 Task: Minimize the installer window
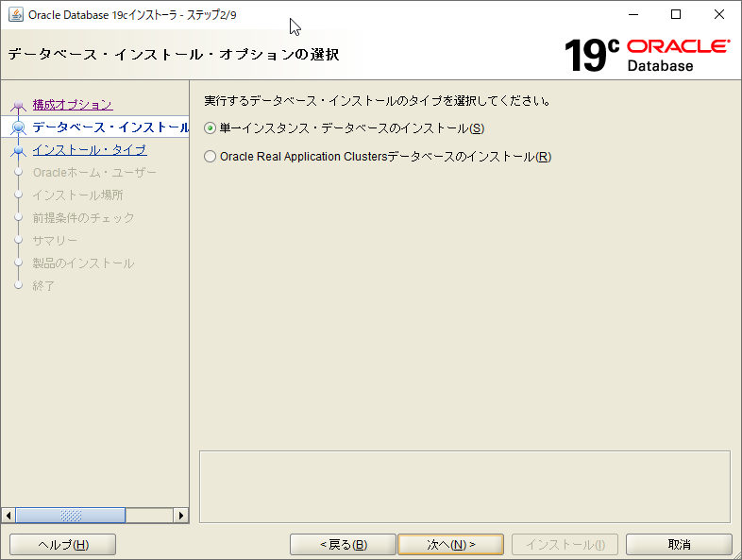633,15
